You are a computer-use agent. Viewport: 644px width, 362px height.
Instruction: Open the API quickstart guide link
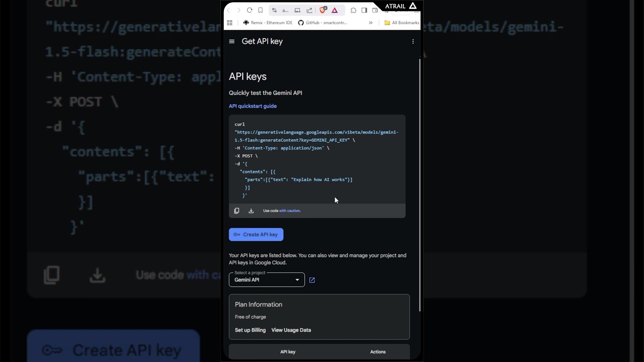(253, 106)
